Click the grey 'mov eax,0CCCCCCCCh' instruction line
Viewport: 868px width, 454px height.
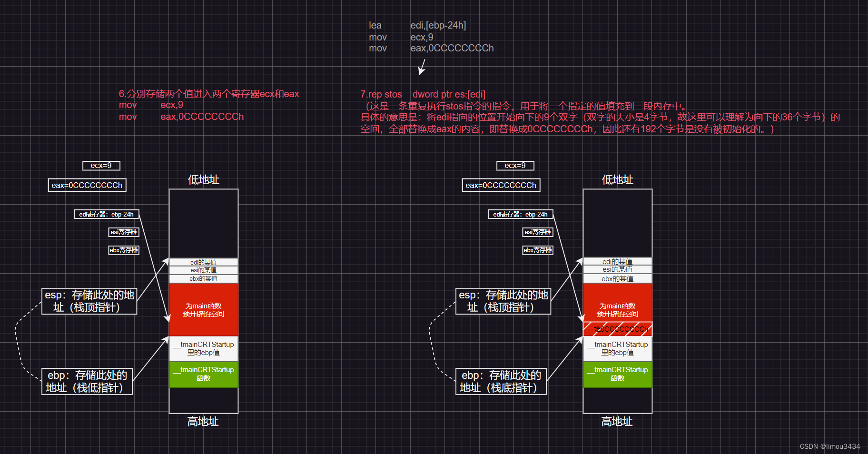[x=431, y=48]
